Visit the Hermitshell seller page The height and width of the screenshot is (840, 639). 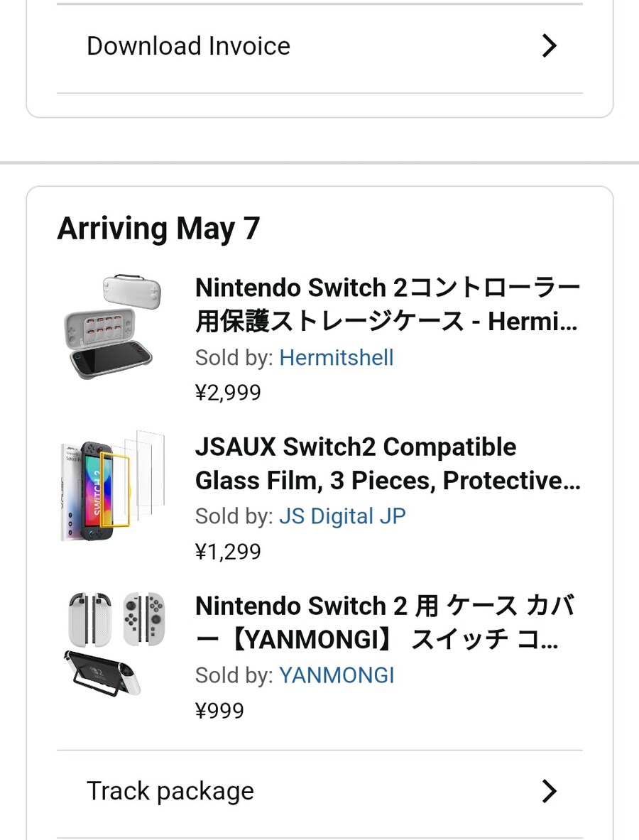pos(336,357)
